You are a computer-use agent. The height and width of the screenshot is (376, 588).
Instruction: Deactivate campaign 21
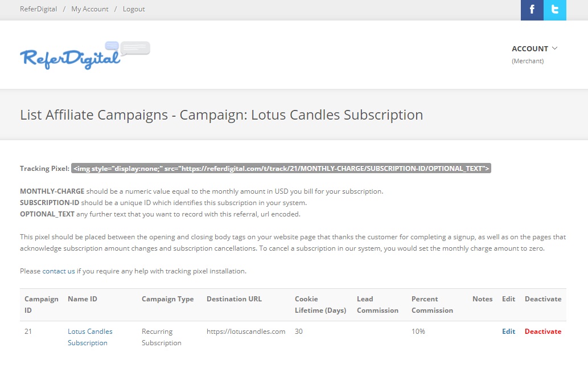543,332
